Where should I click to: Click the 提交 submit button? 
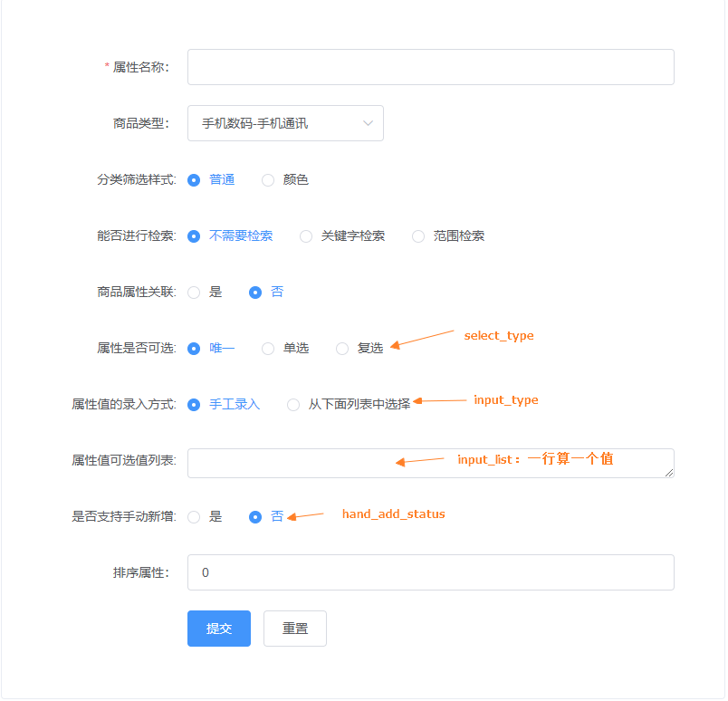pyautogui.click(x=218, y=628)
